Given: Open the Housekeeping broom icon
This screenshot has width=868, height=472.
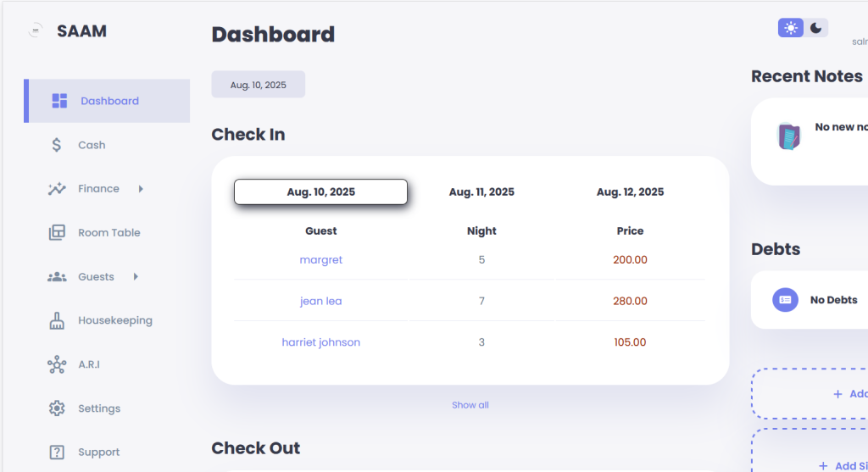Looking at the screenshot, I should (57, 320).
